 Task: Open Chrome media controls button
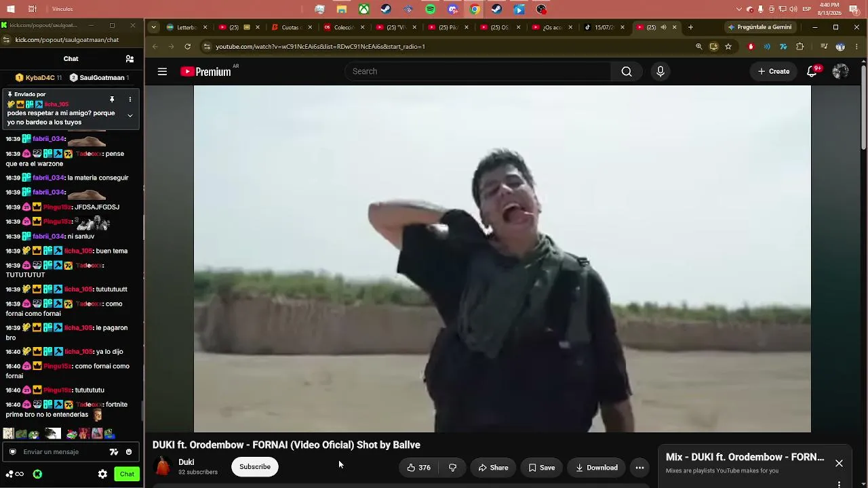824,47
